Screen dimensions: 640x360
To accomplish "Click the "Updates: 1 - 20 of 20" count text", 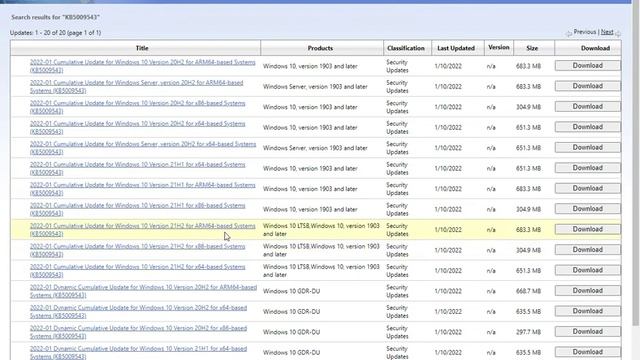I will pyautogui.click(x=56, y=33).
